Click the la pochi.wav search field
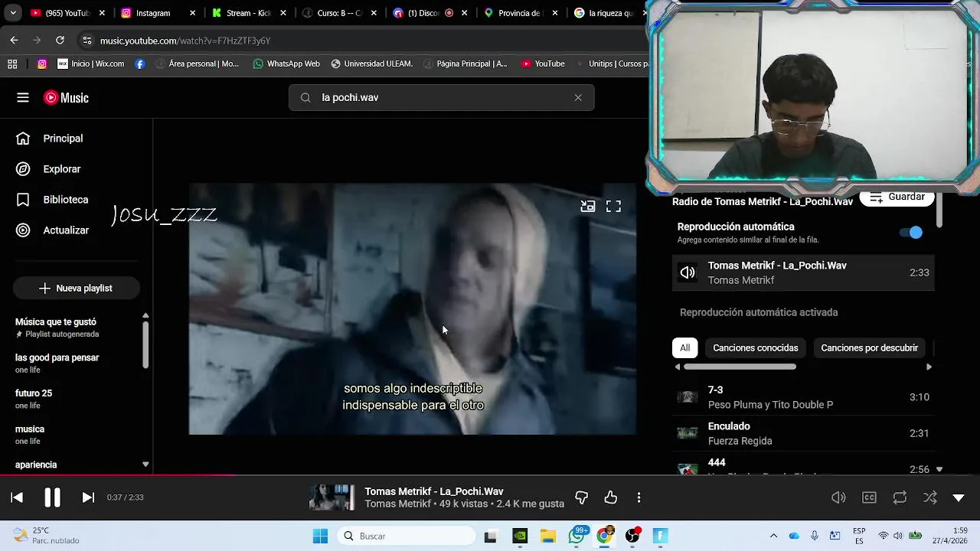 442,97
